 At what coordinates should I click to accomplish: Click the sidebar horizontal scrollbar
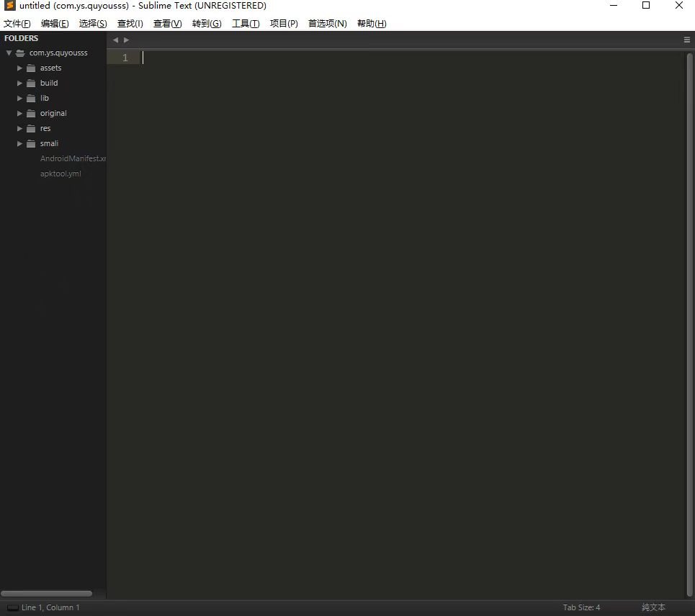pyautogui.click(x=47, y=594)
